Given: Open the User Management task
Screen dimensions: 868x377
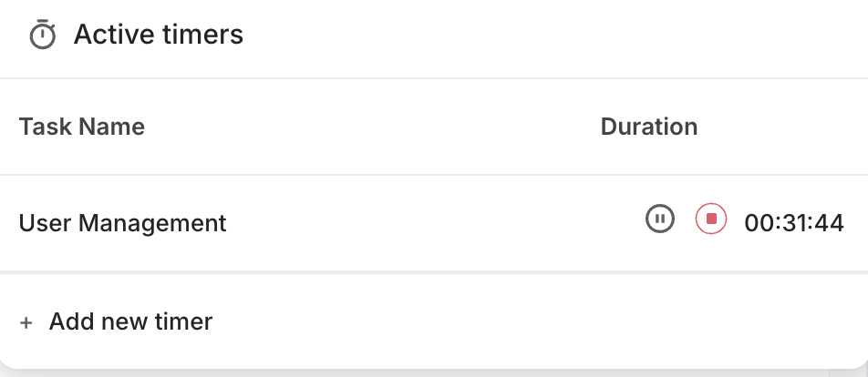Looking at the screenshot, I should click(x=122, y=222).
